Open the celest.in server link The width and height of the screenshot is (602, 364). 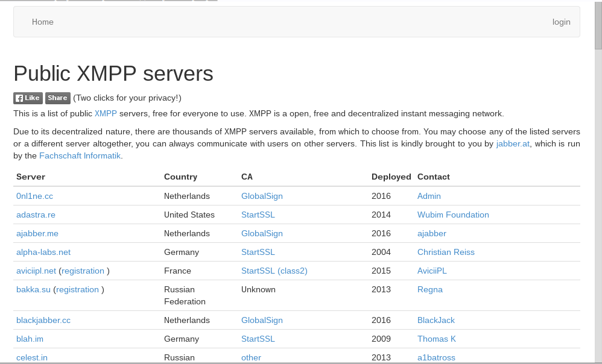(32, 358)
